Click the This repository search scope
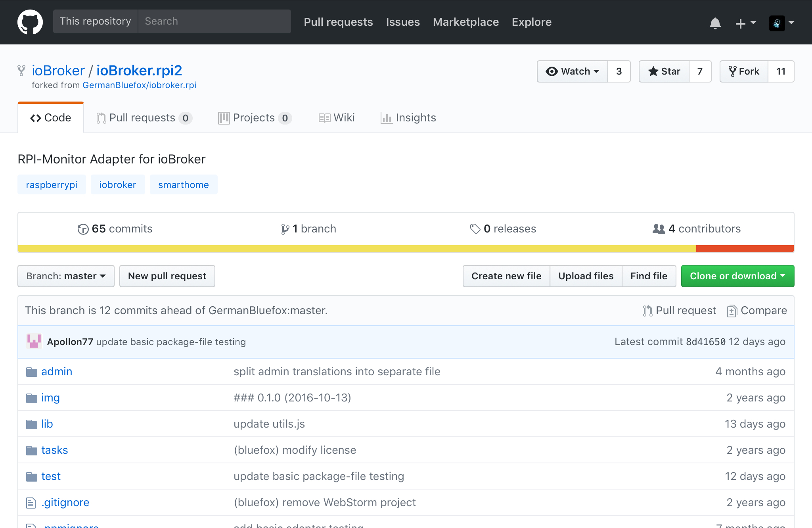The width and height of the screenshot is (812, 528). (95, 21)
